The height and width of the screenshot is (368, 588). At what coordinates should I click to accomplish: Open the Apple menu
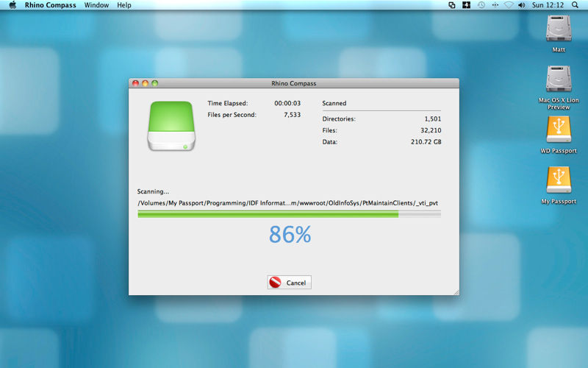pos(12,5)
